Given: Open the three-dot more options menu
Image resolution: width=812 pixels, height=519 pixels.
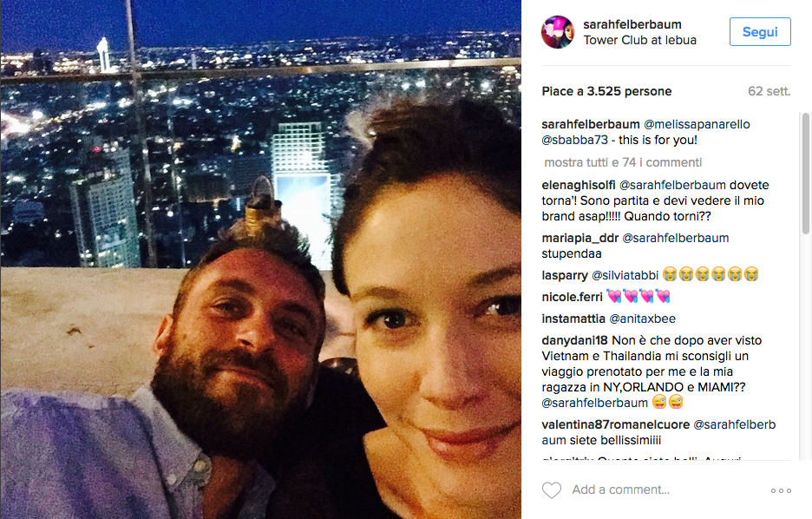Looking at the screenshot, I should 781,490.
